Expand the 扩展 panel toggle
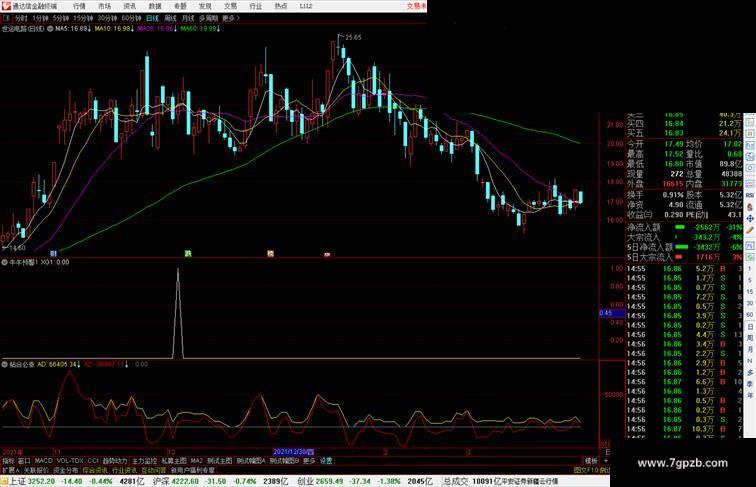Image resolution: width=756 pixels, height=487 pixels. pos(10,470)
